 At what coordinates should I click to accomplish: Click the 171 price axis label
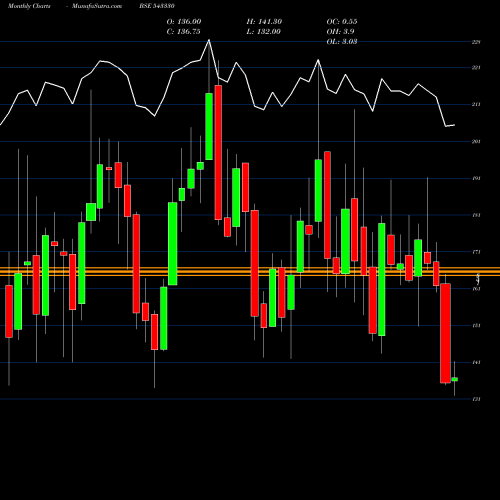[476, 252]
